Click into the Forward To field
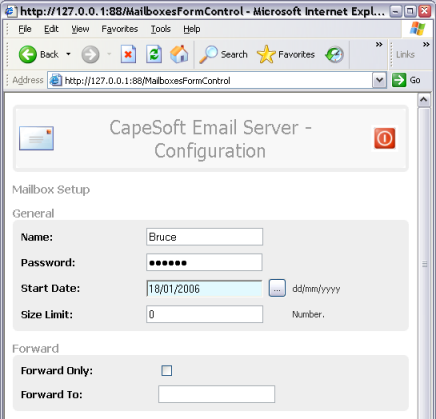This screenshot has width=436, height=419. 217,394
